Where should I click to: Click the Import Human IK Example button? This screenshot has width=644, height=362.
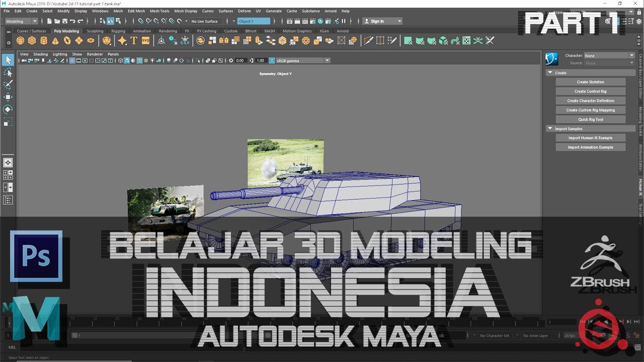591,138
